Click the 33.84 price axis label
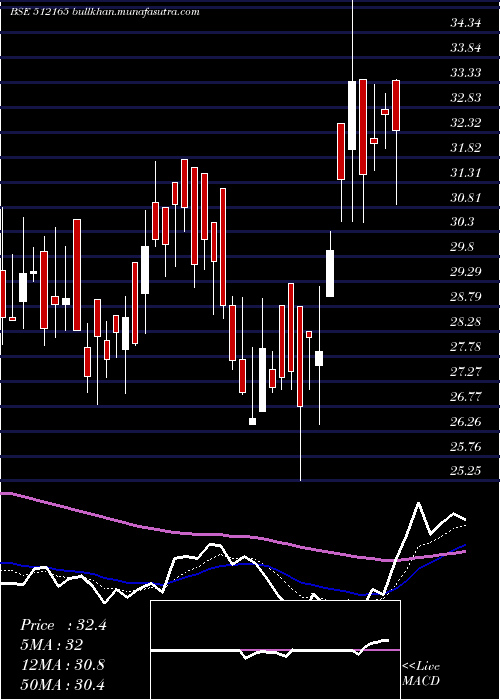Screen dimensions: 500x700 tap(466, 48)
